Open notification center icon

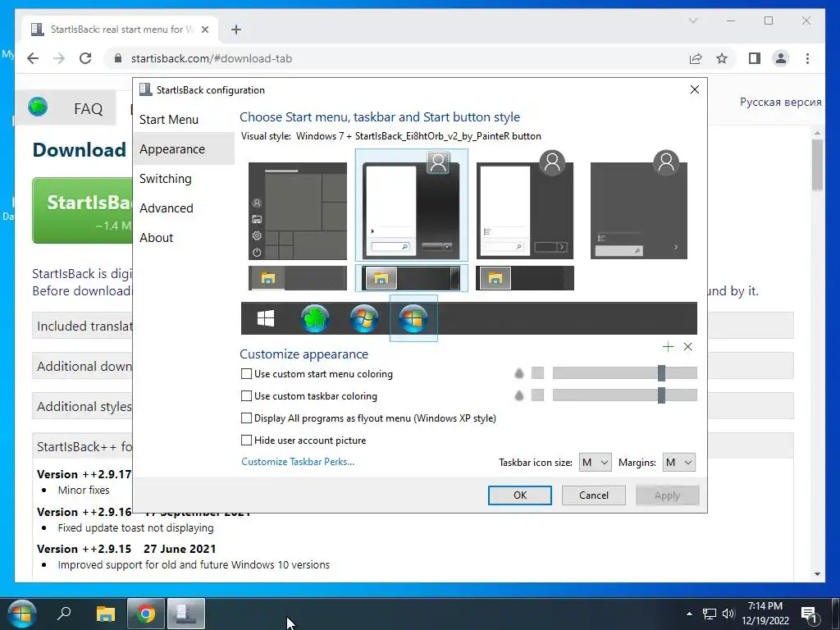(x=809, y=614)
